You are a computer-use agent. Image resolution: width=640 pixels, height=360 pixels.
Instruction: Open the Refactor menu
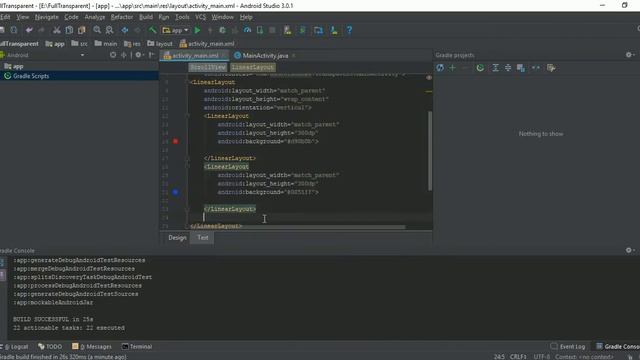(x=122, y=17)
